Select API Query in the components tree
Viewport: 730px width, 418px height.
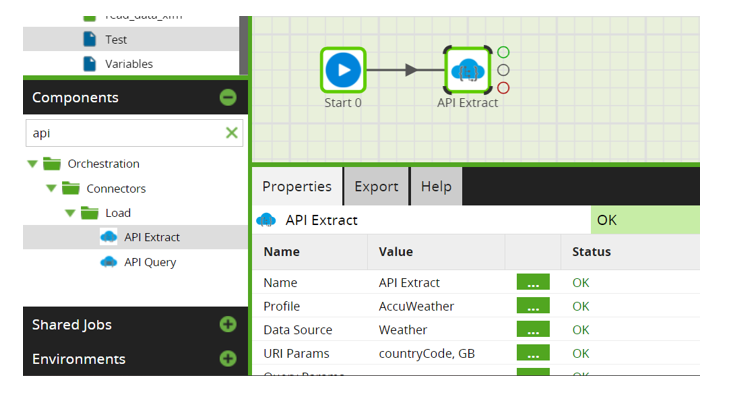[135, 262]
